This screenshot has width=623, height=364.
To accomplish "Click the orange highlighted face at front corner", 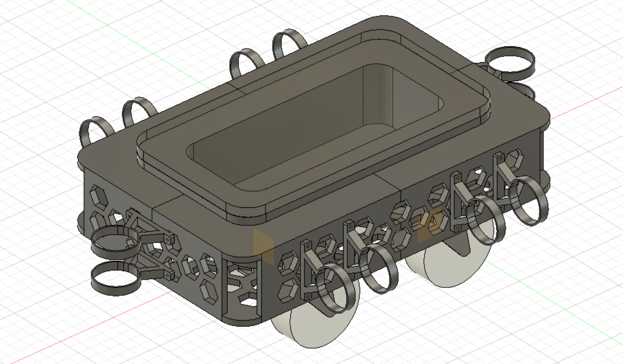I will click(x=263, y=245).
